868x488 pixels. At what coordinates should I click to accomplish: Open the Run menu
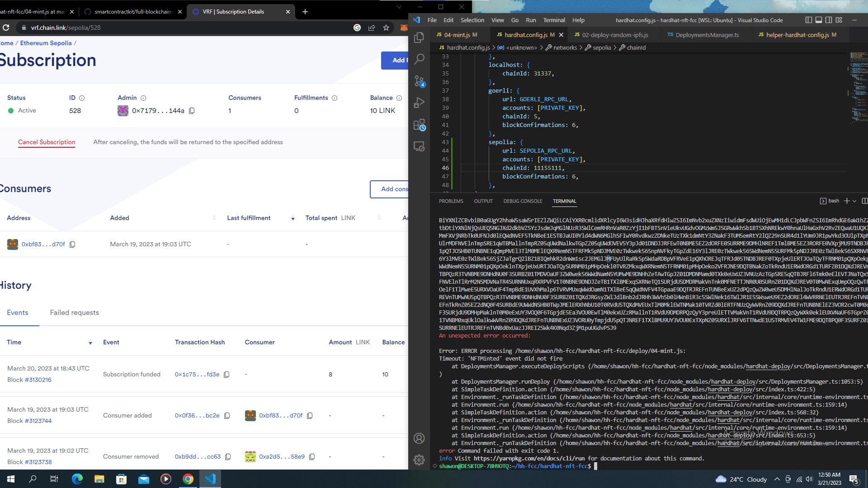[x=531, y=20]
